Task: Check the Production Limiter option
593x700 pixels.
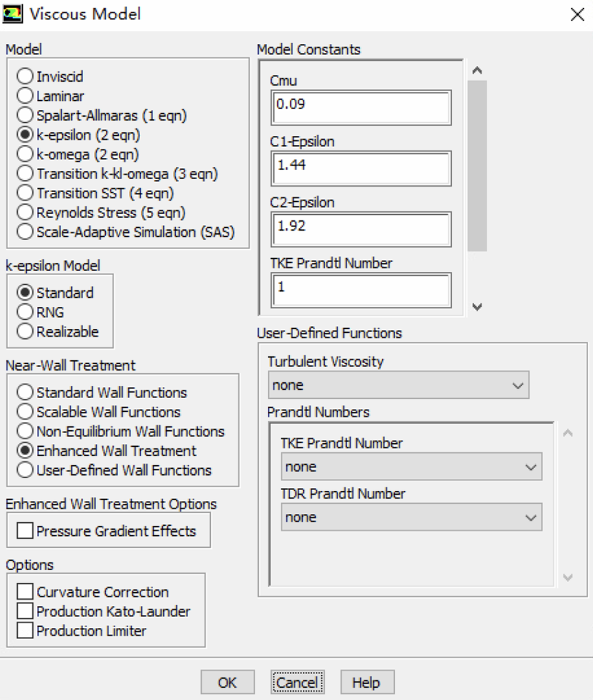Action: [x=25, y=631]
